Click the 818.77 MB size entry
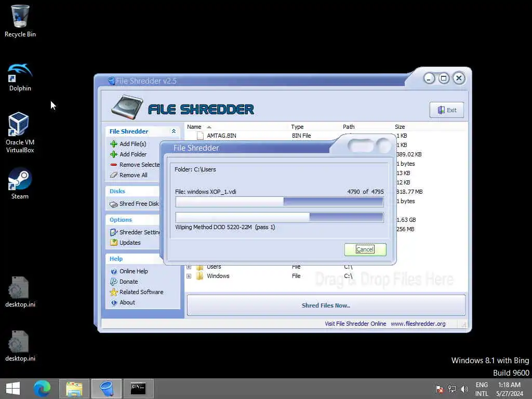The width and height of the screenshot is (532, 399). [x=409, y=192]
